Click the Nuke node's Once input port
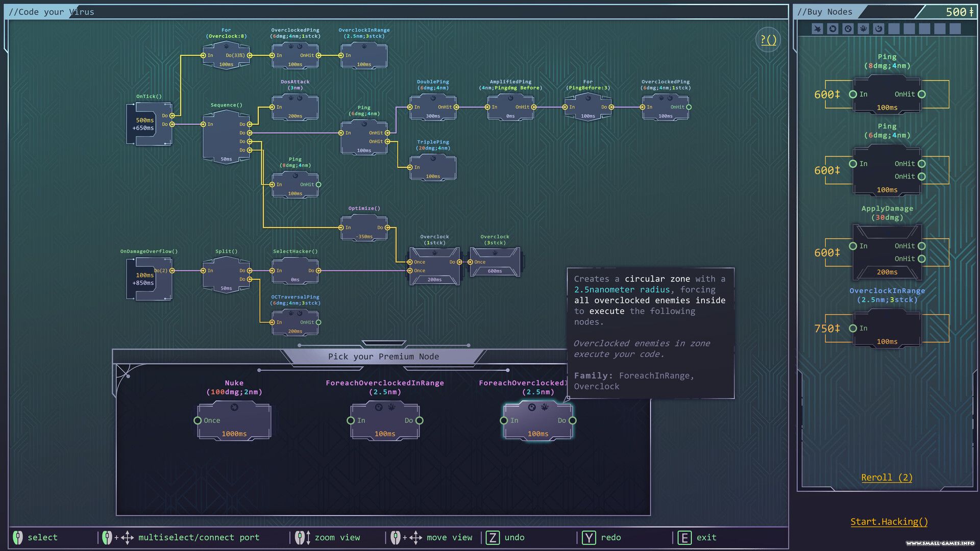The height and width of the screenshot is (551, 980). pos(198,420)
